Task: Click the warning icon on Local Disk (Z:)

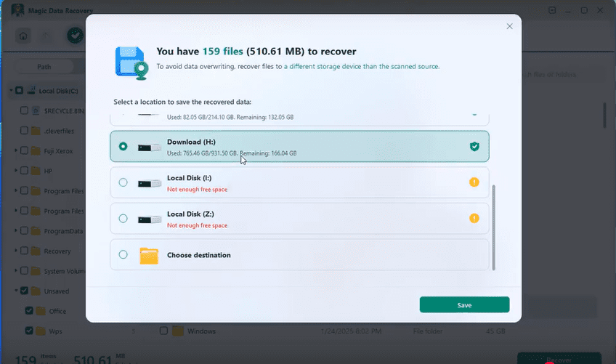Action: [474, 218]
